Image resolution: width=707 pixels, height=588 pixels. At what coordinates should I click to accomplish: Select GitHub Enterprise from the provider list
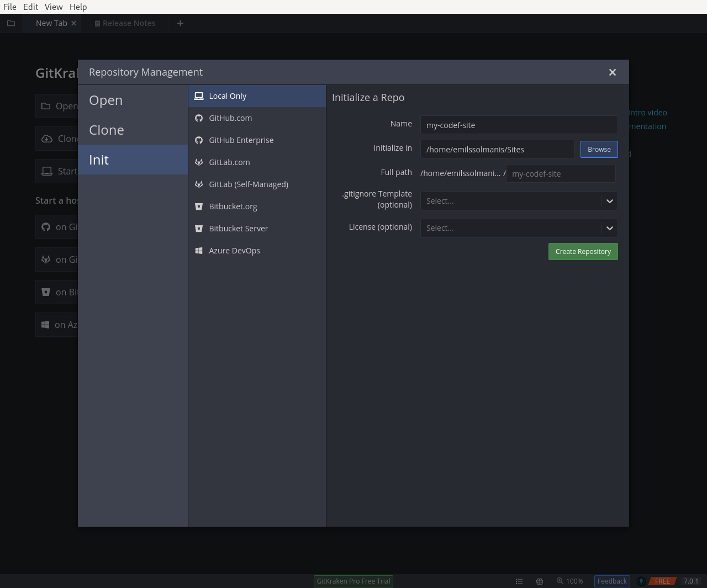pyautogui.click(x=257, y=140)
